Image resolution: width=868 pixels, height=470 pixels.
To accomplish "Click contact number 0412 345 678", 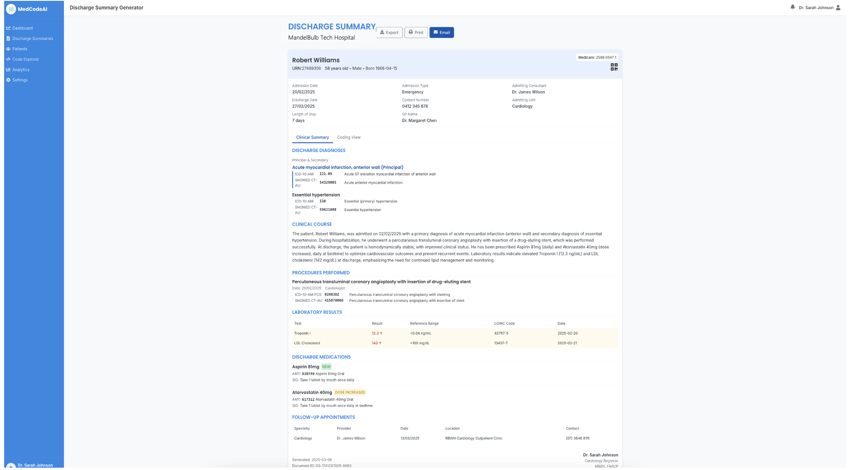I will coord(415,106).
